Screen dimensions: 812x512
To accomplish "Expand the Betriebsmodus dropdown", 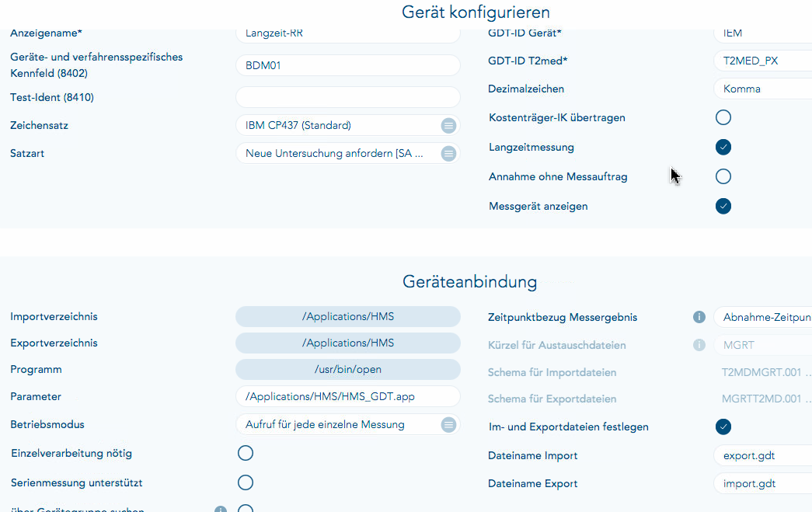I will pyautogui.click(x=348, y=424).
